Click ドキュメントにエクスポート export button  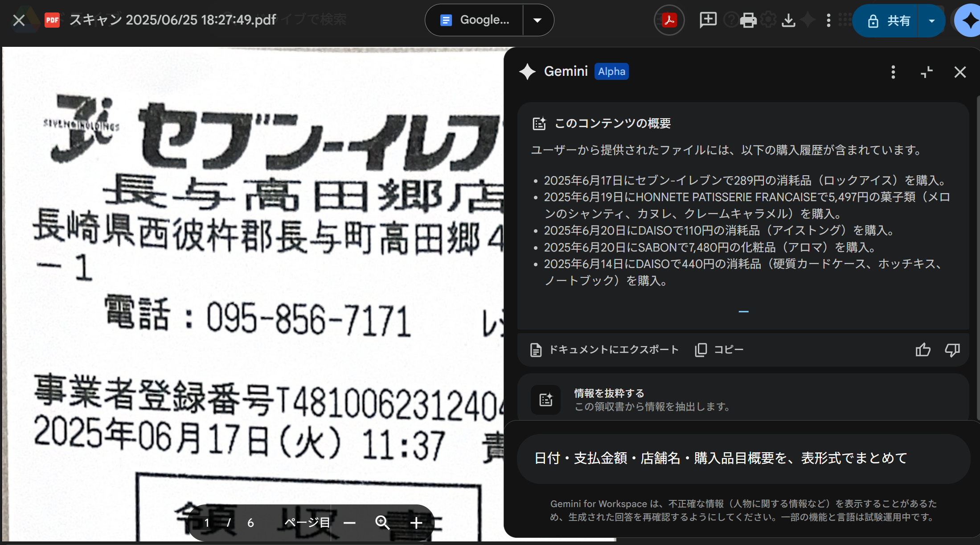[604, 350]
